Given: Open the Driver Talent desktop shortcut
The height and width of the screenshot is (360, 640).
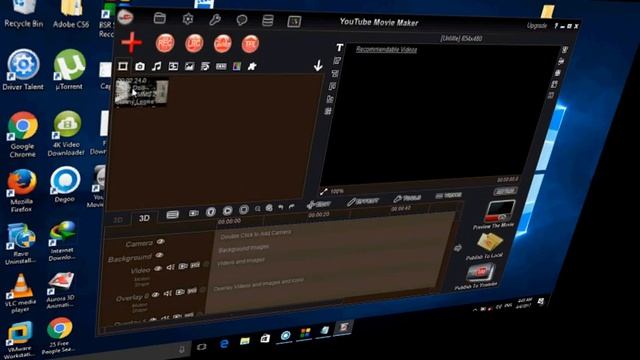Looking at the screenshot, I should tap(23, 70).
